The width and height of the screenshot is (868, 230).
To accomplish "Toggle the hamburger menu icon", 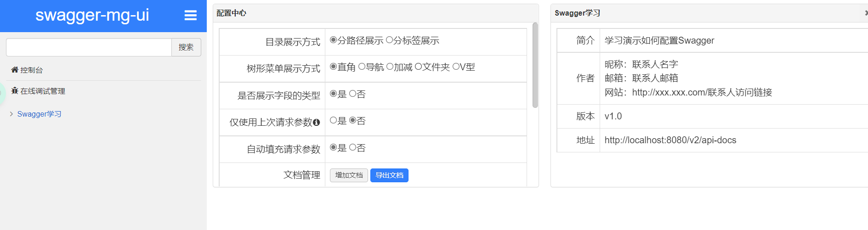I will [x=190, y=16].
